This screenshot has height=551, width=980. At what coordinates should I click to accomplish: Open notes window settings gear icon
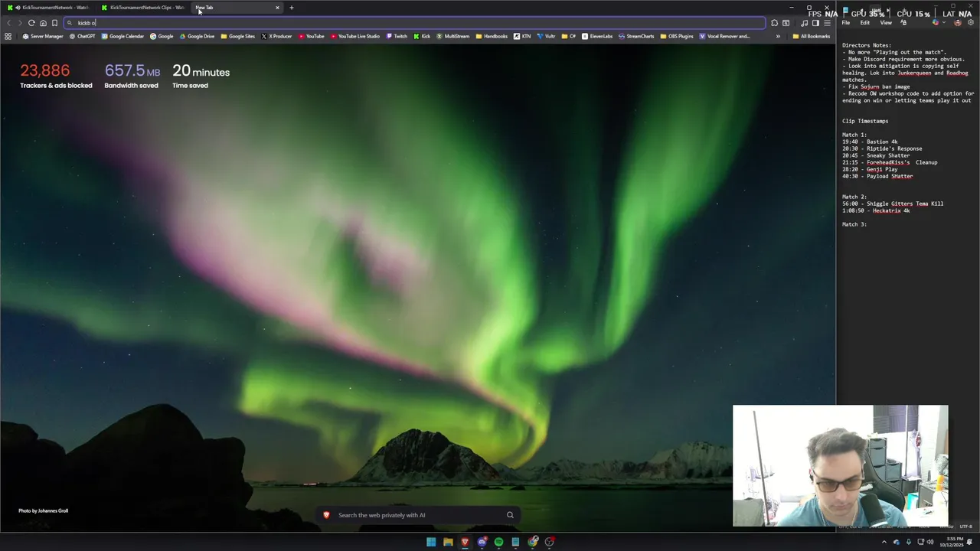971,23
